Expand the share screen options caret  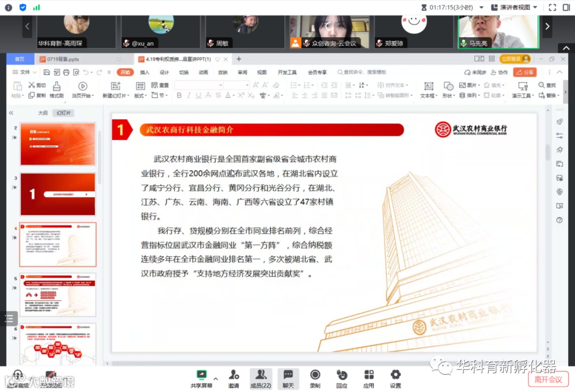click(216, 379)
